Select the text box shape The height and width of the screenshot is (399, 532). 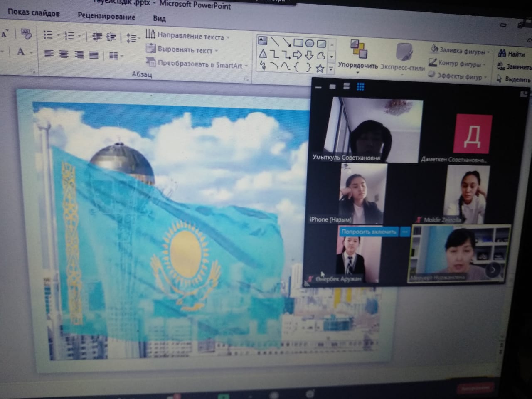(x=263, y=40)
